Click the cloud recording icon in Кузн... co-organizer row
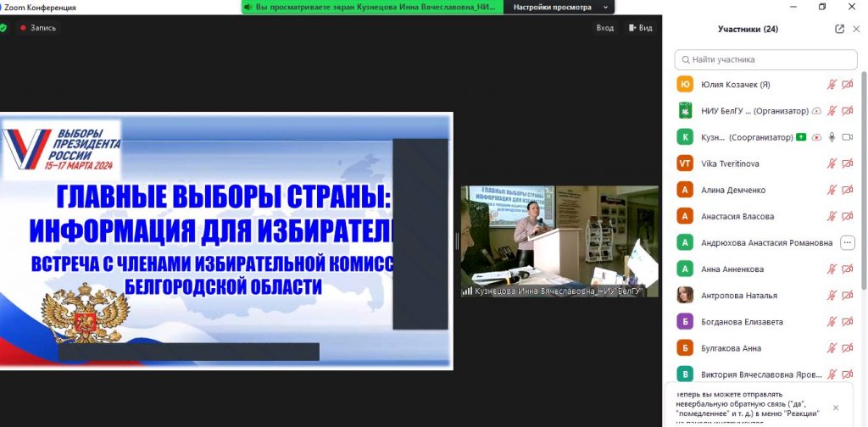Viewport: 868px width, 427px height. click(x=816, y=137)
